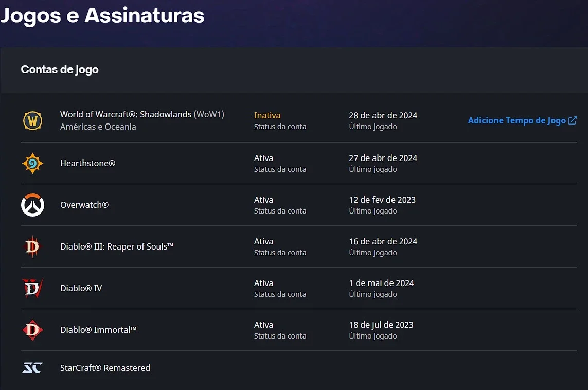Image resolution: width=588 pixels, height=390 pixels.
Task: Click the date 28 de abr de 2024
Action: (x=383, y=115)
